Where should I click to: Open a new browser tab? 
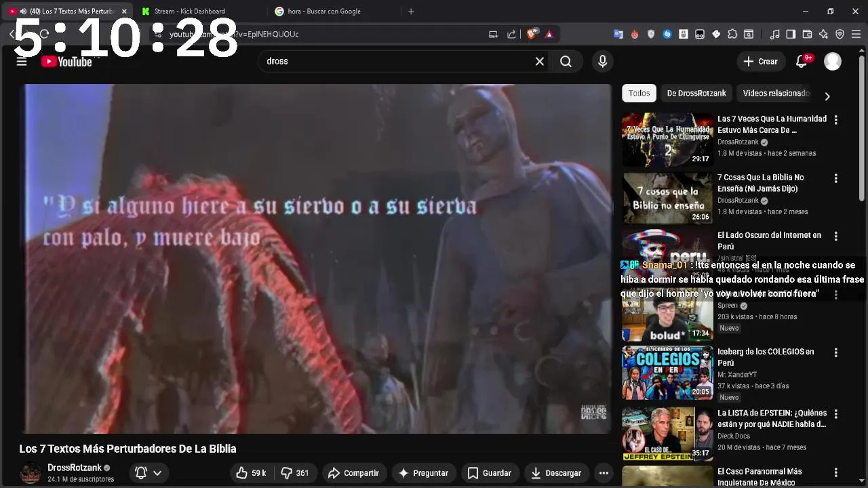[x=411, y=12]
